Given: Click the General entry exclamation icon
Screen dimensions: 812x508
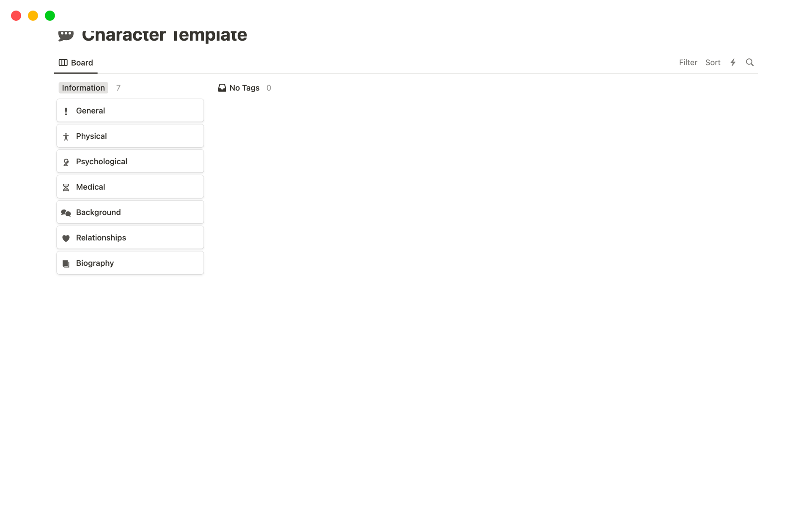Looking at the screenshot, I should pyautogui.click(x=67, y=110).
